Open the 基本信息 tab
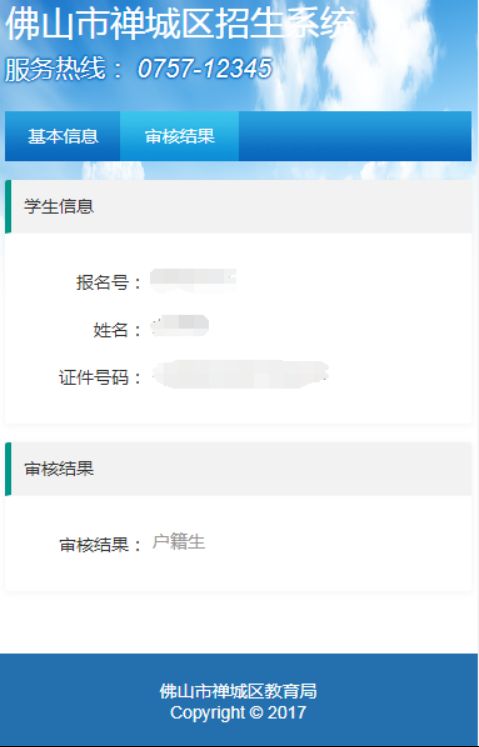This screenshot has height=747, width=479. (x=62, y=136)
